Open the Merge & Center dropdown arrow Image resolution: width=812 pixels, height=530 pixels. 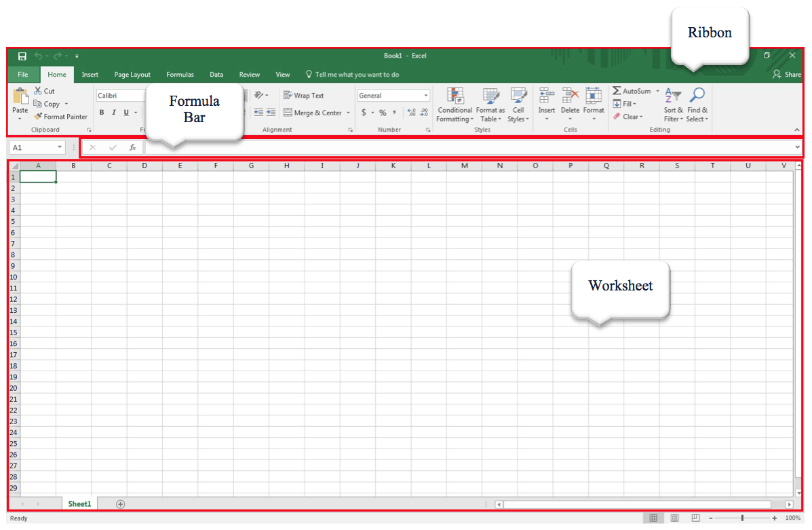(x=349, y=113)
